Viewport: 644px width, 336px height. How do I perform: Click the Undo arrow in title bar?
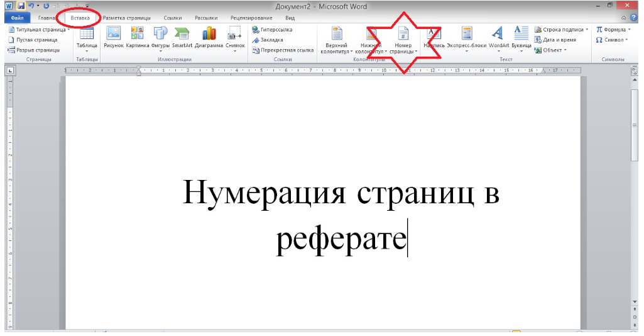pos(31,6)
